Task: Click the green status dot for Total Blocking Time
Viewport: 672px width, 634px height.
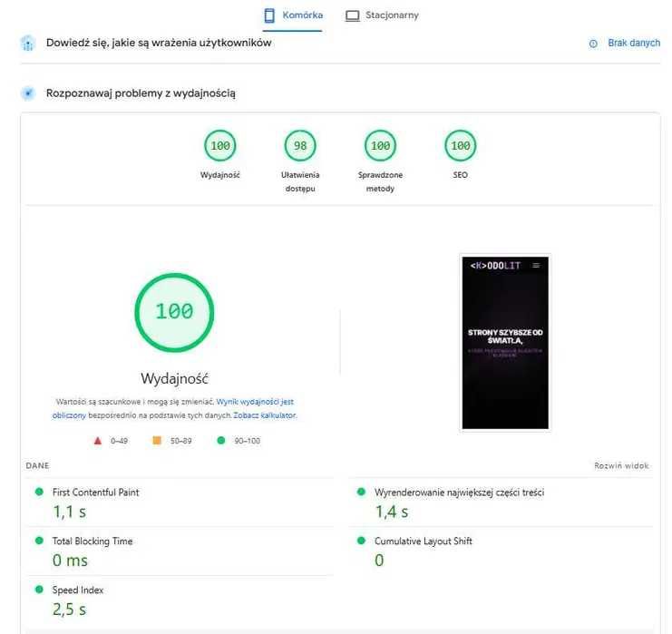Action: tap(39, 541)
